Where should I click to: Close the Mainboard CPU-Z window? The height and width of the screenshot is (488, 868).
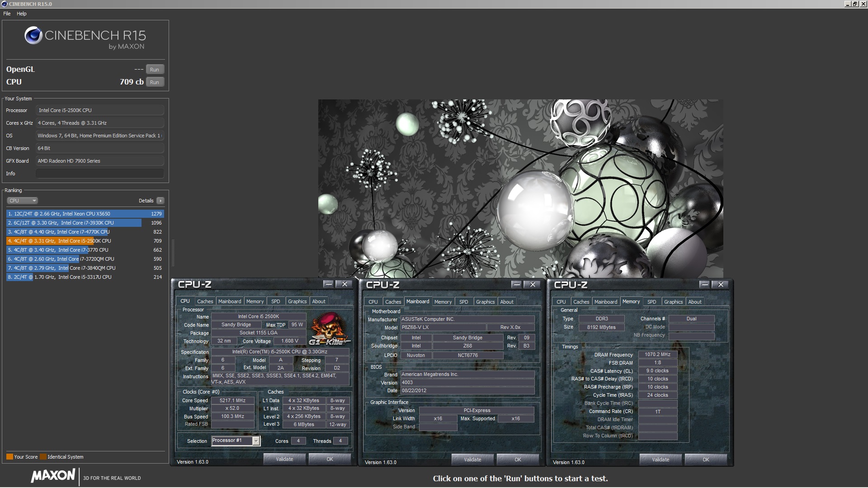point(533,285)
